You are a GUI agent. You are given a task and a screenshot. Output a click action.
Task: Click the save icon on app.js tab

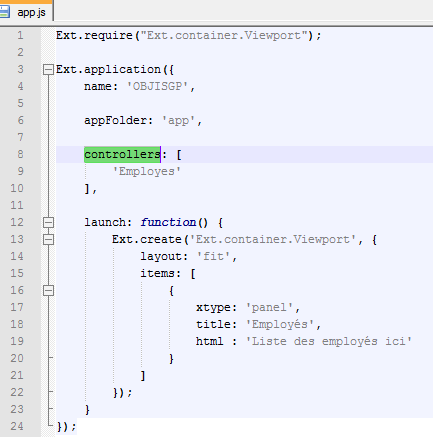tap(4, 12)
